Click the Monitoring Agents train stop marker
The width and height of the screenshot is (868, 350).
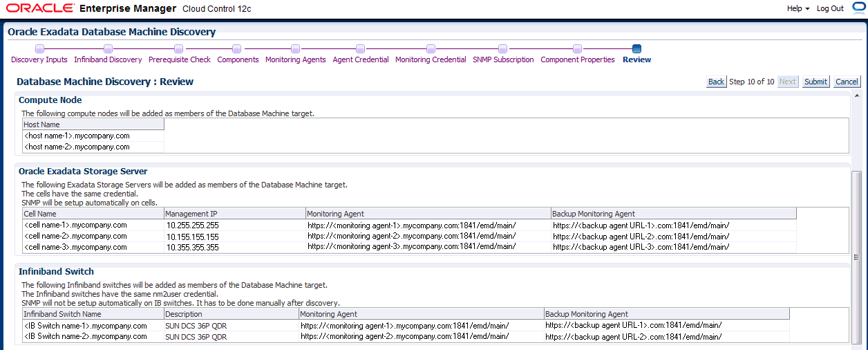(x=295, y=48)
